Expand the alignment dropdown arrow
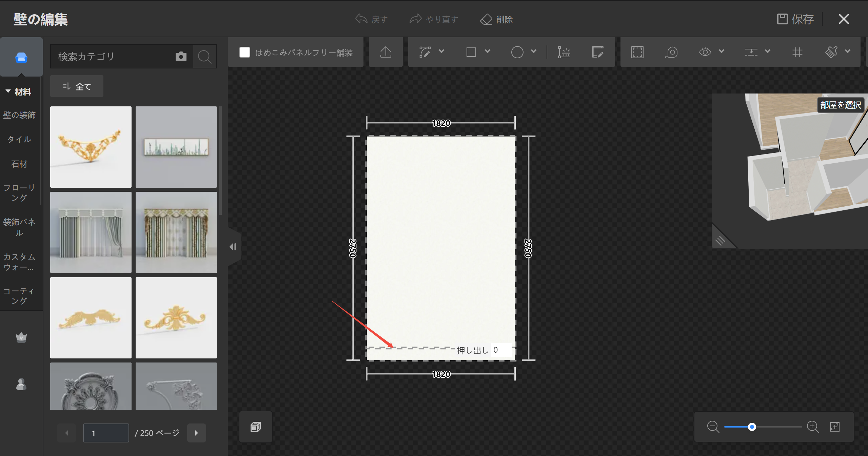 pyautogui.click(x=768, y=51)
